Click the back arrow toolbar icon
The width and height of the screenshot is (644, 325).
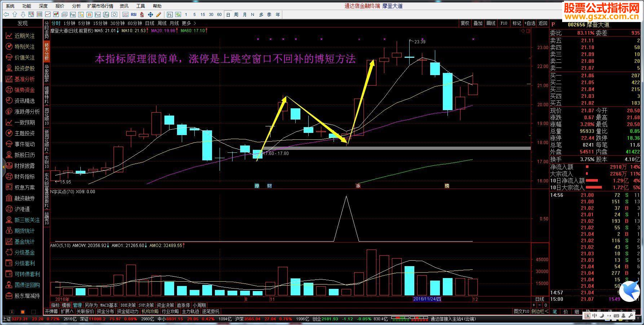pyautogui.click(x=6, y=14)
